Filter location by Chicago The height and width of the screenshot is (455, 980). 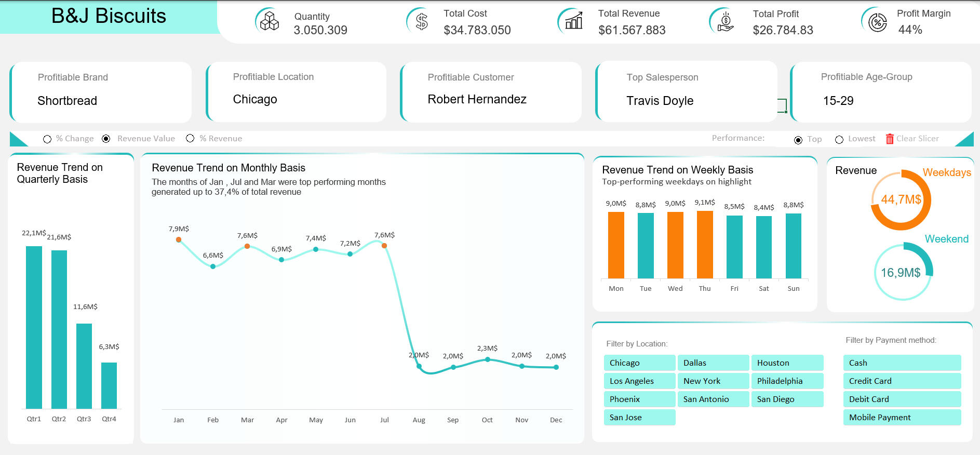tap(639, 363)
